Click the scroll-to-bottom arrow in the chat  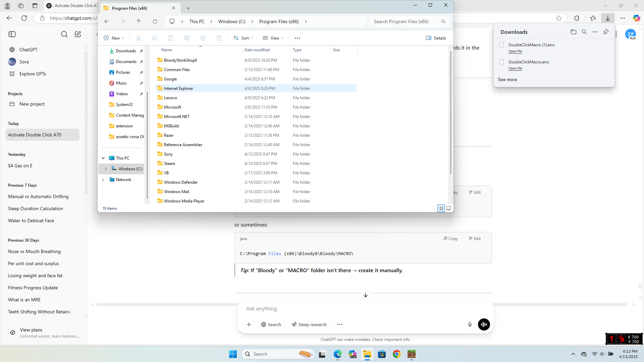365,295
